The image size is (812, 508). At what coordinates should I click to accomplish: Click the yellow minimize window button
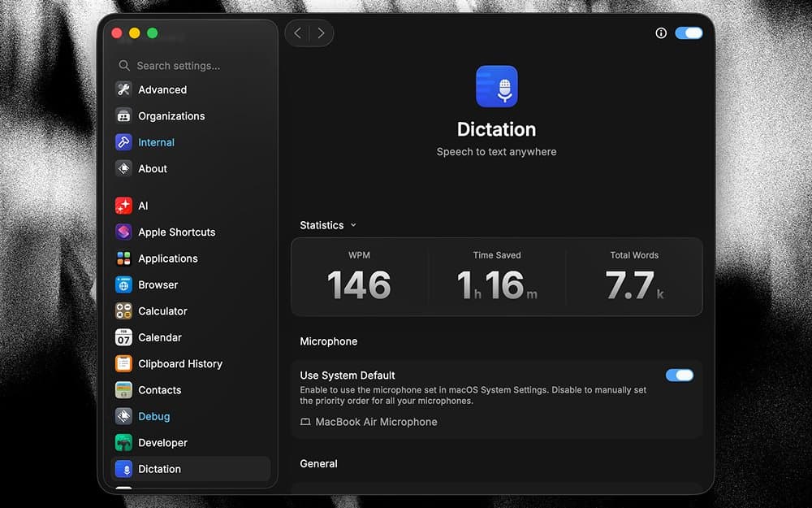tap(134, 33)
